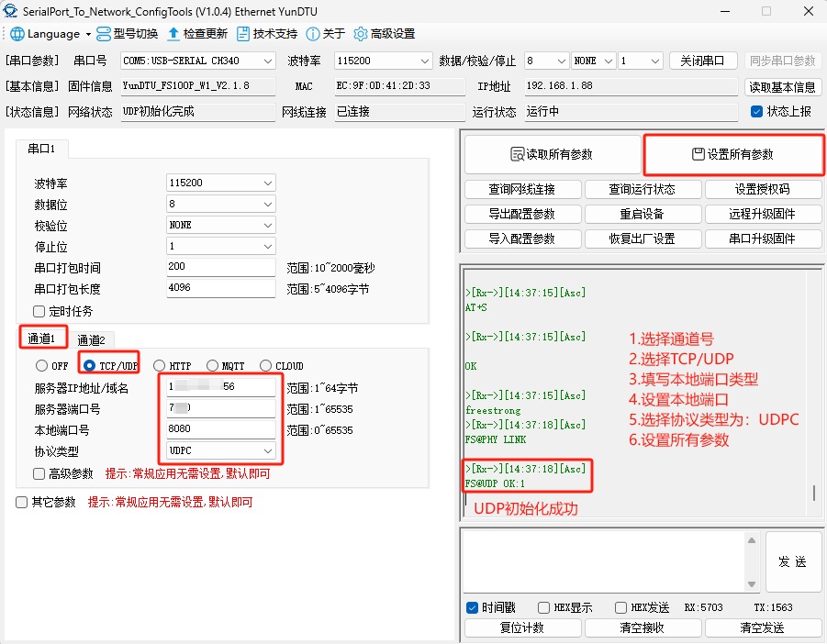Click send box scroll up arrow
The image size is (827, 644).
pos(752,540)
